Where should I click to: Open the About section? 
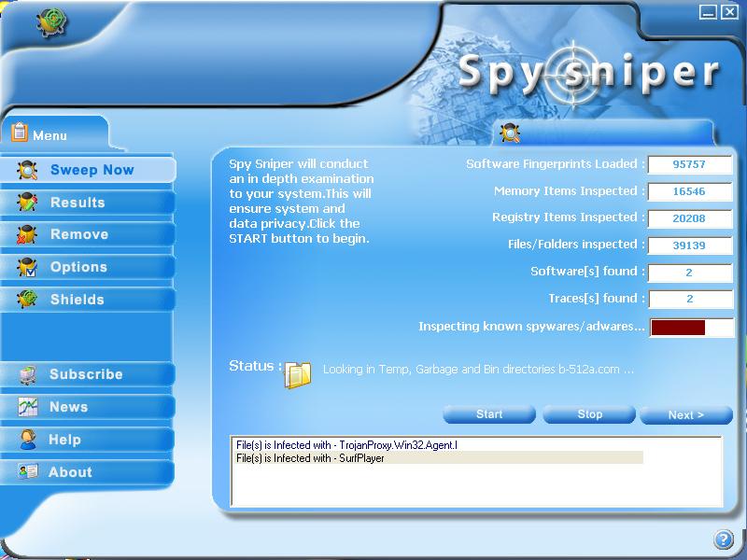(x=87, y=472)
